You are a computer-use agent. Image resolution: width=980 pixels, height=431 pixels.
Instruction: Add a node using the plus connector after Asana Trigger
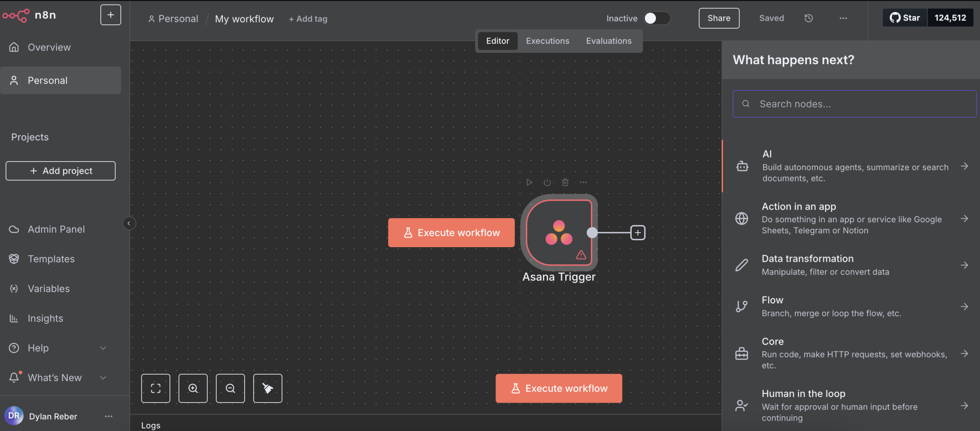click(x=638, y=233)
